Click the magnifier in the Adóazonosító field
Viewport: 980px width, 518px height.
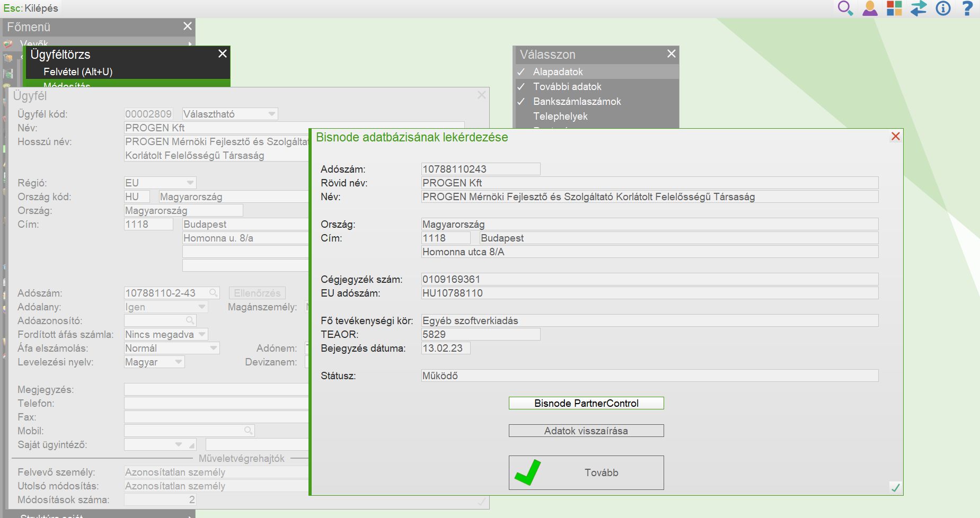(x=190, y=320)
